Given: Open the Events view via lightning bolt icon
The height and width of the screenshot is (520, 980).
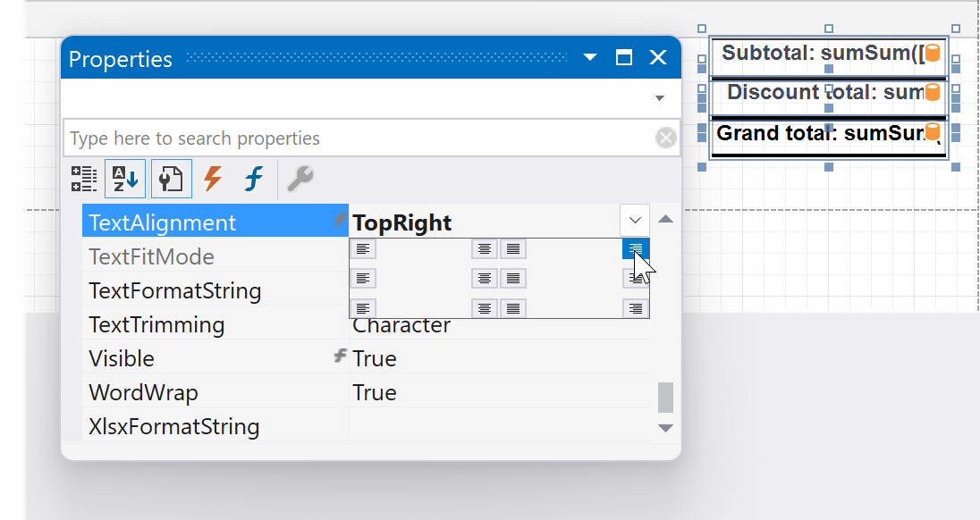Looking at the screenshot, I should (x=212, y=178).
